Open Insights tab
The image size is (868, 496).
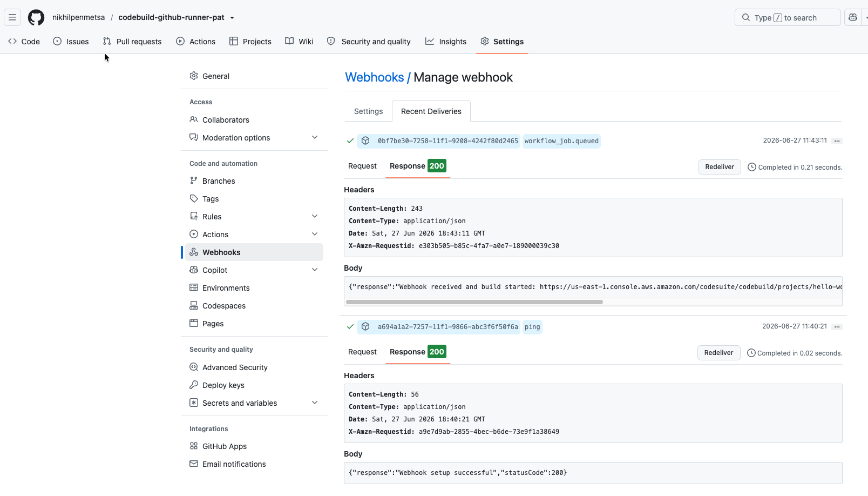coord(446,42)
